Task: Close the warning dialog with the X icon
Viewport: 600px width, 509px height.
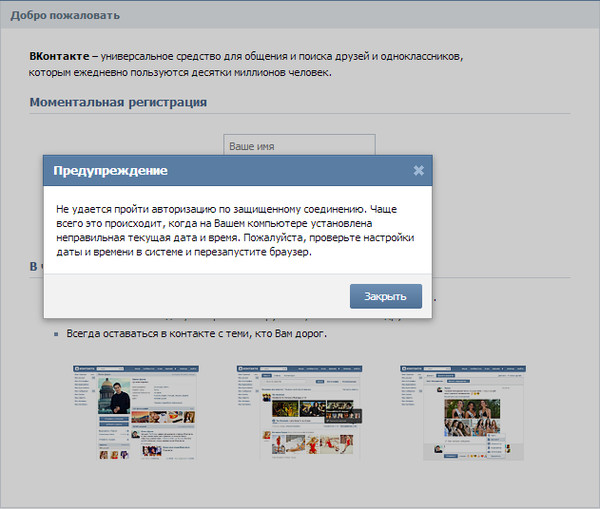Action: pos(419,170)
